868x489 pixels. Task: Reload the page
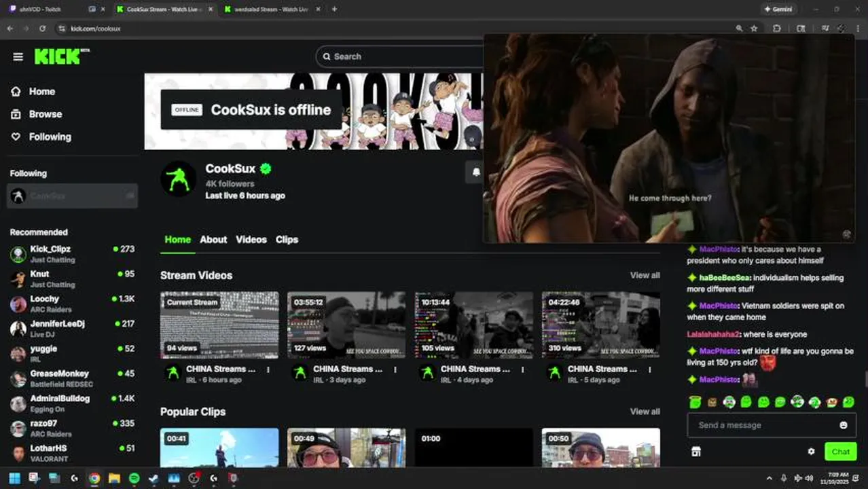(42, 29)
